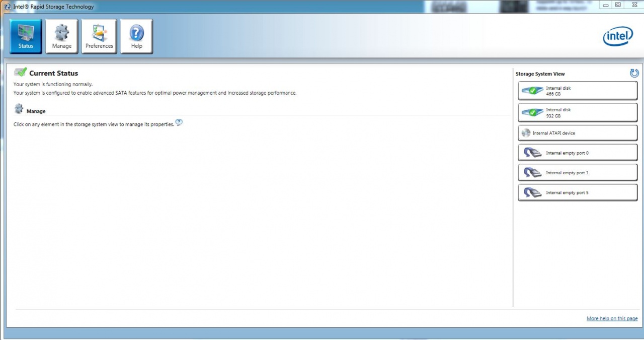
Task: Click the Current Status checkmark icon
Action: 20,73
